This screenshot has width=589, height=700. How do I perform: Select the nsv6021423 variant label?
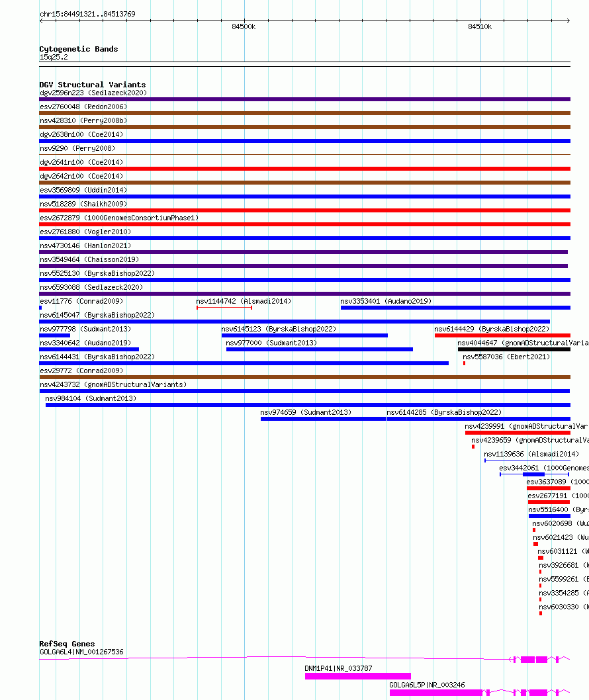pos(561,537)
